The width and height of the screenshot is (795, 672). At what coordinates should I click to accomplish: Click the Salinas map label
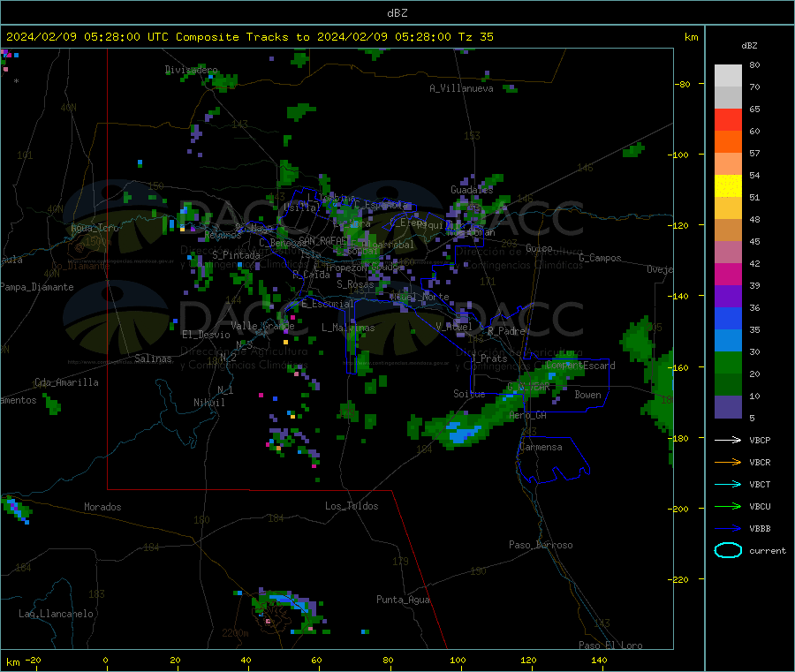click(153, 359)
